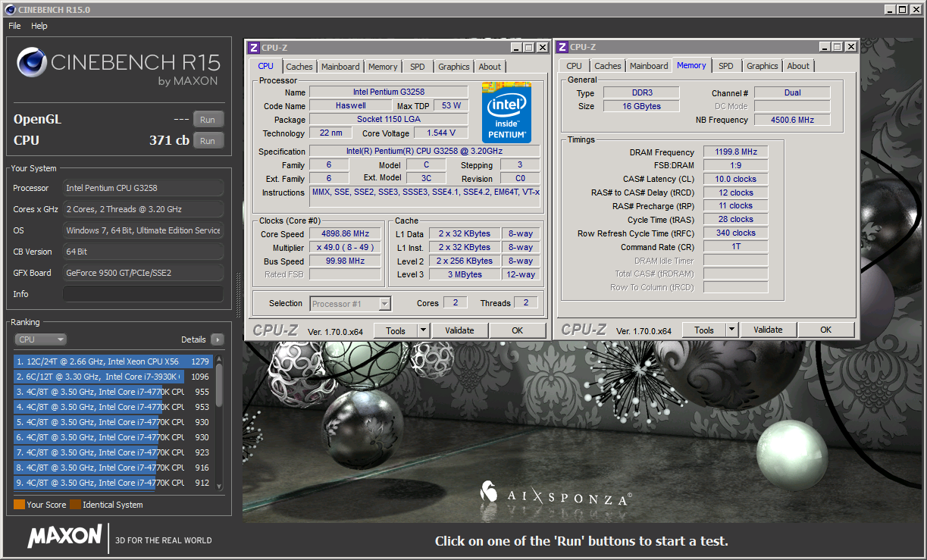The width and height of the screenshot is (927, 560).
Task: Switch to About tab in left CPU-Z
Action: coord(490,67)
